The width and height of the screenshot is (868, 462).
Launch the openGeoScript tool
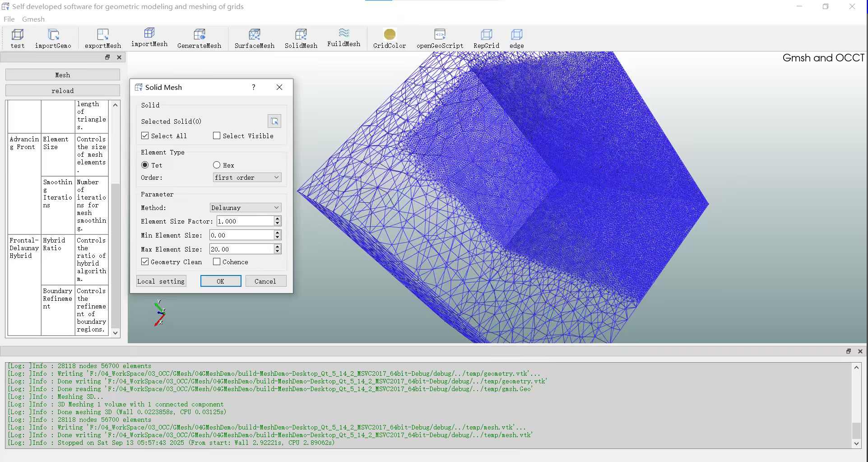click(x=440, y=35)
